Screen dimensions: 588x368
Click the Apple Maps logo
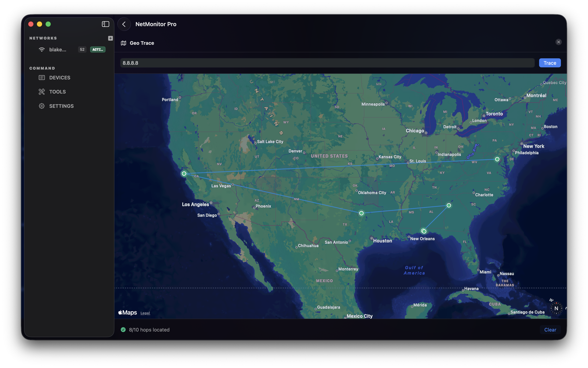click(128, 312)
